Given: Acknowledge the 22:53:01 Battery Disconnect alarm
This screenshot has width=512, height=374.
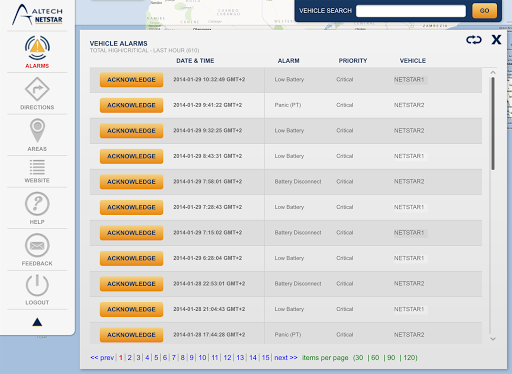Looking at the screenshot, I should [x=131, y=284].
